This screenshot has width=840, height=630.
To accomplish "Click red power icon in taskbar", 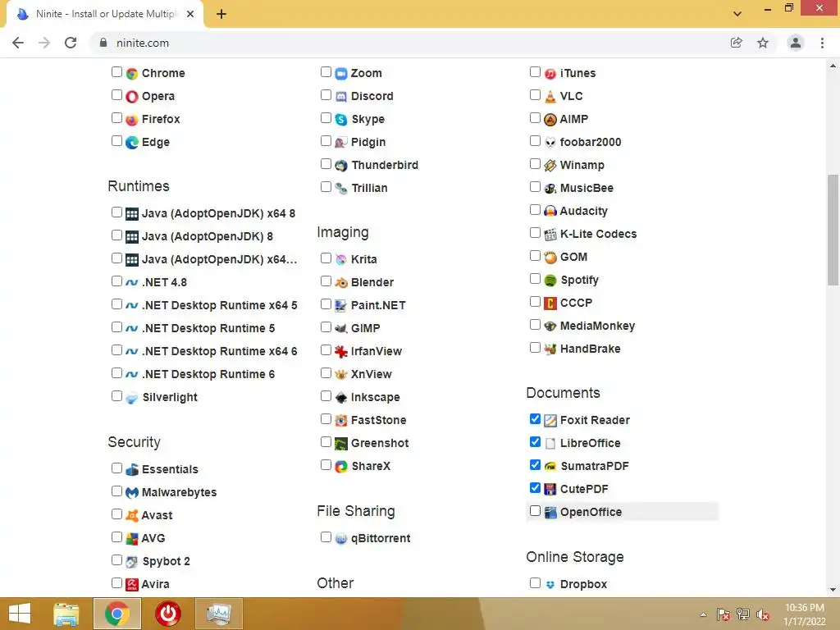I will point(168,614).
